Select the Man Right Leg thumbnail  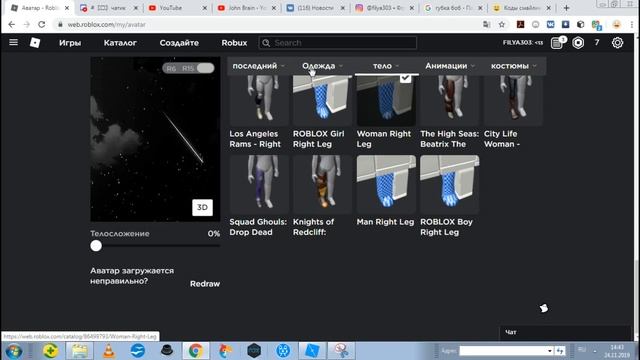(x=386, y=184)
